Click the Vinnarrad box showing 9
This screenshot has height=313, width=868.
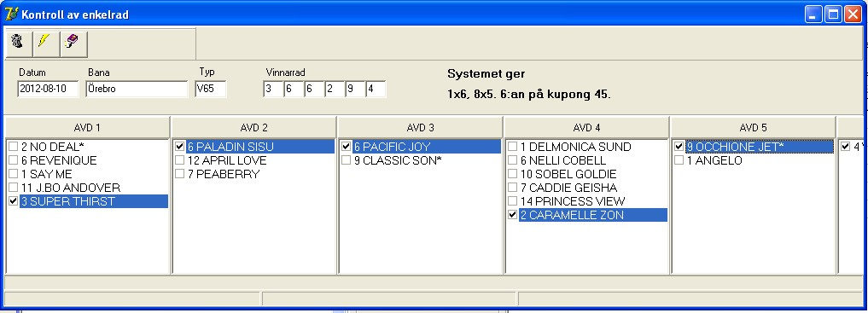coord(355,89)
